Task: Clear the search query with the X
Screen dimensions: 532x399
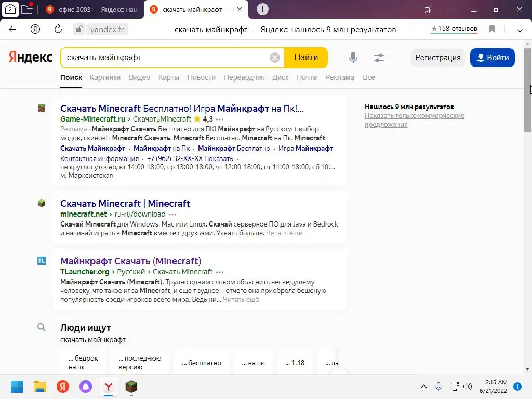Action: point(275,58)
